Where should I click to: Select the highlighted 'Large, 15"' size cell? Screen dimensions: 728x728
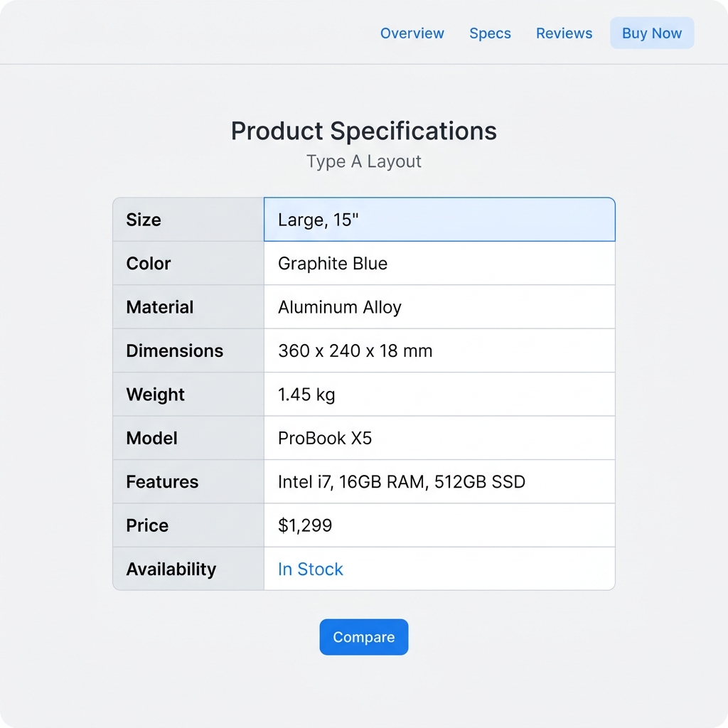tap(439, 220)
